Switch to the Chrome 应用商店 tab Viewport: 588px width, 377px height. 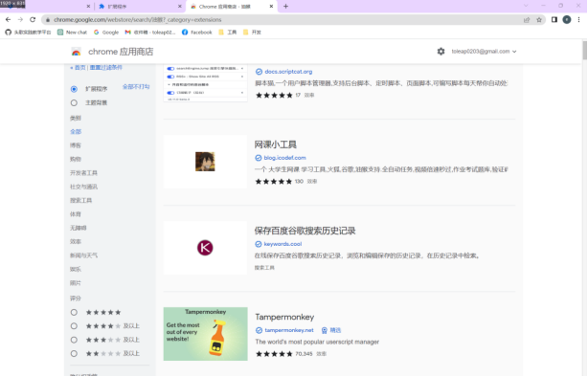click(232, 7)
